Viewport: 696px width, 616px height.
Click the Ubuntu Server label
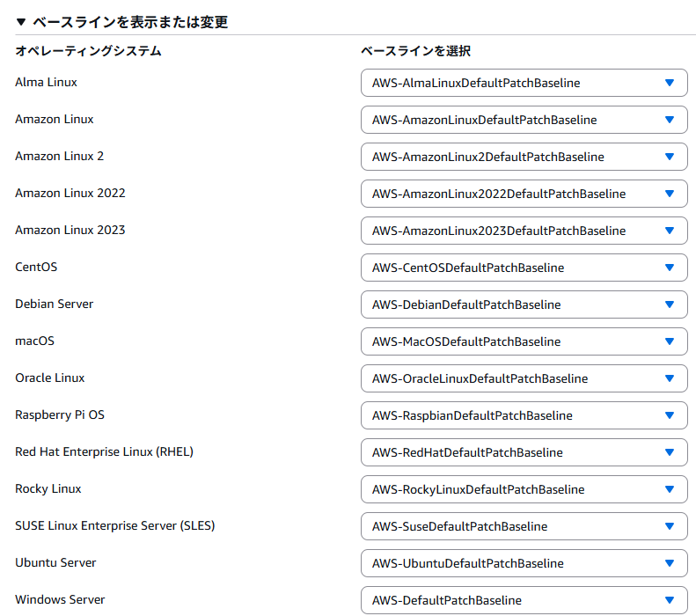pyautogui.click(x=55, y=562)
